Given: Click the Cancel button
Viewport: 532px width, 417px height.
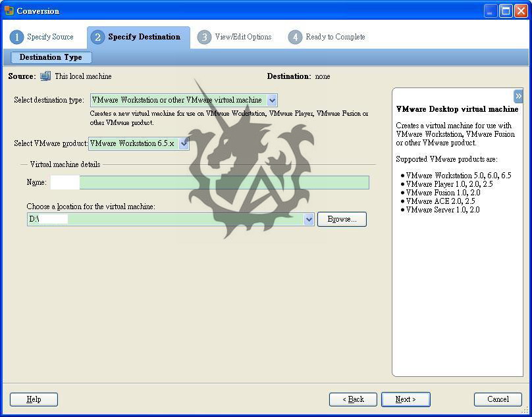Looking at the screenshot, I should click(498, 399).
